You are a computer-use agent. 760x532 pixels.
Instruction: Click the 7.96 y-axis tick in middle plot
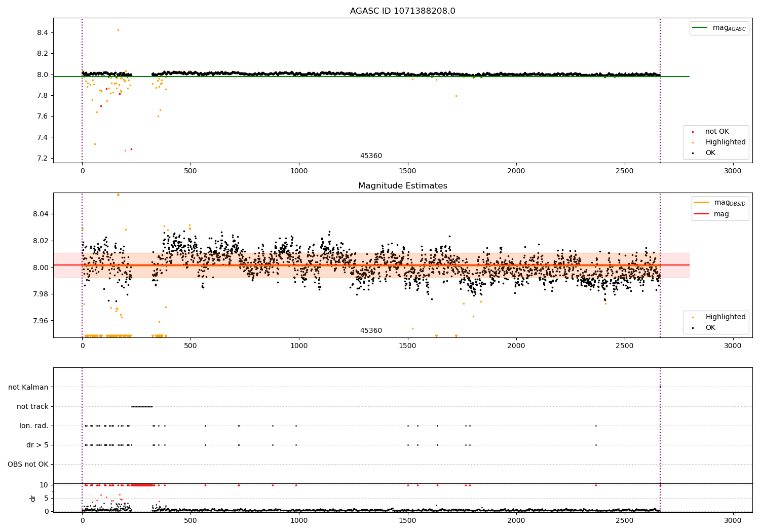(x=41, y=321)
